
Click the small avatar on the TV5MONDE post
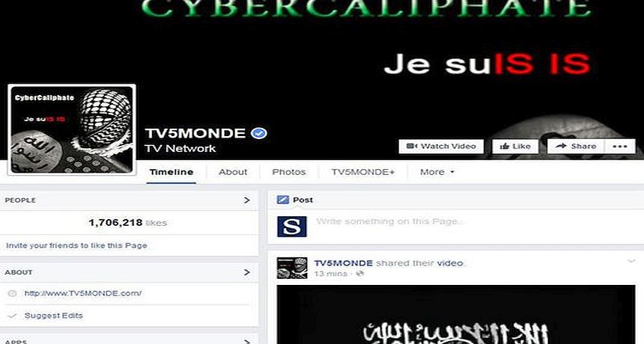pyautogui.click(x=291, y=268)
